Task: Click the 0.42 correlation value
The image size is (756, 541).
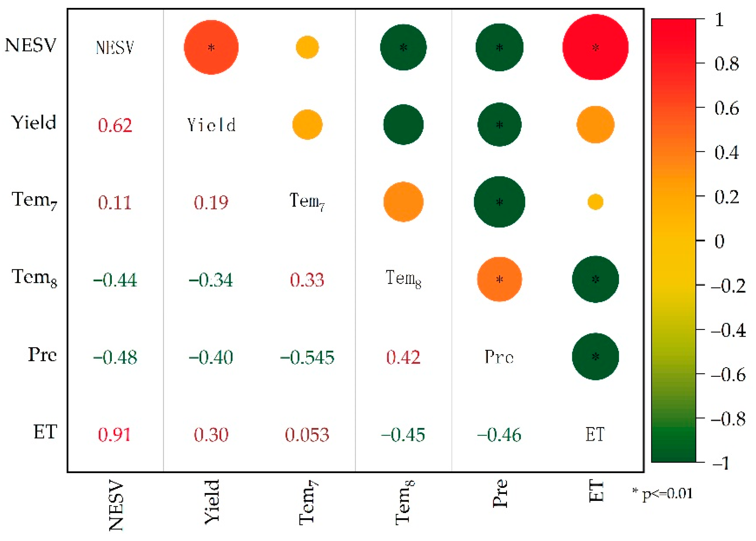Action: pyautogui.click(x=403, y=357)
